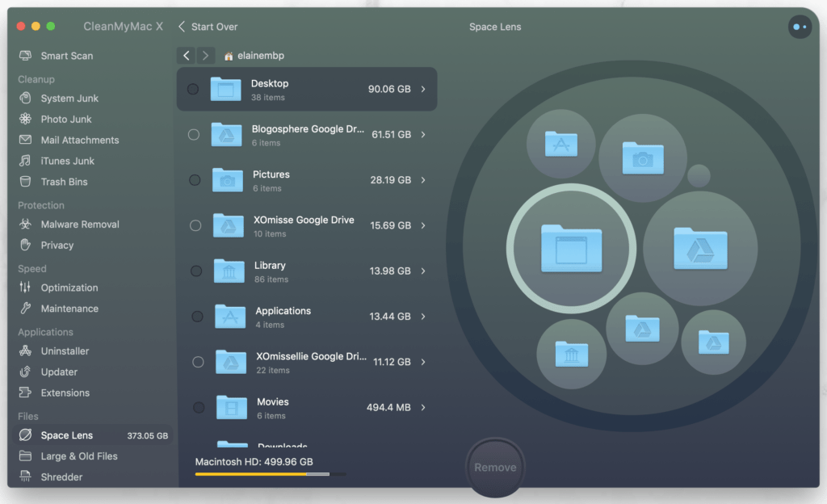Check the Movies folder checkbox

199,408
